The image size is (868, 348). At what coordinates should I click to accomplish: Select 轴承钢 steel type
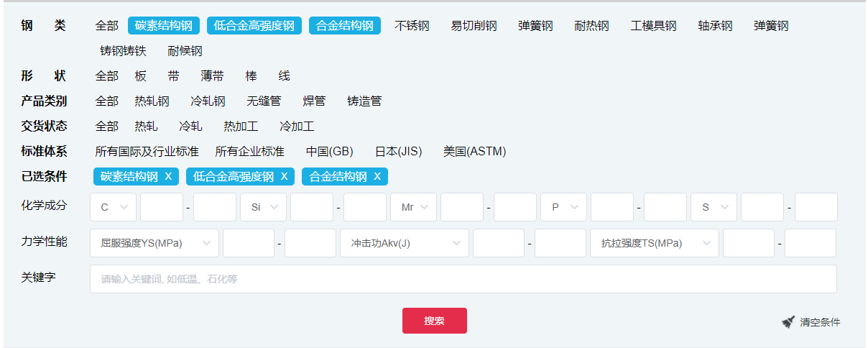pyautogui.click(x=716, y=26)
